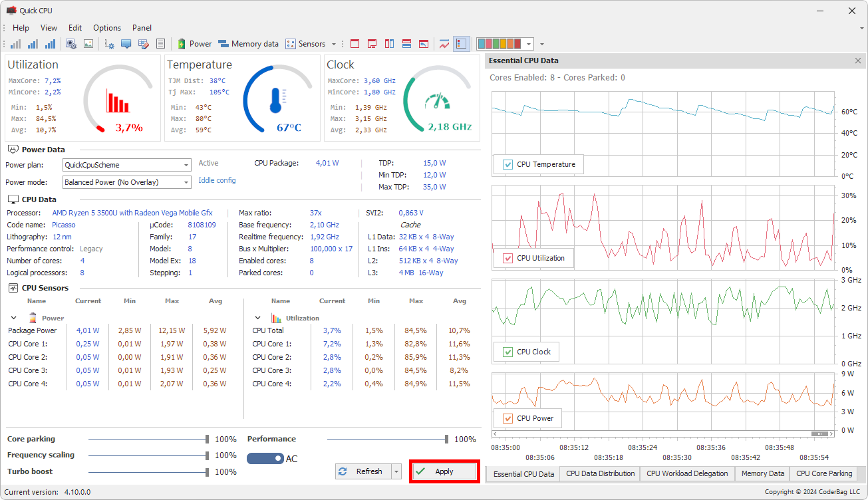Switch to the CPU Core Parking tab

823,473
